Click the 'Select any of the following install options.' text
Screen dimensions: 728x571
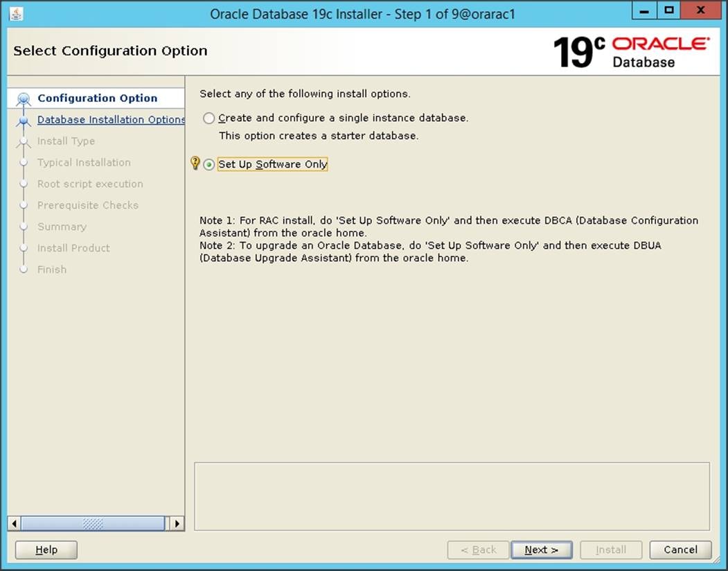[x=305, y=94]
